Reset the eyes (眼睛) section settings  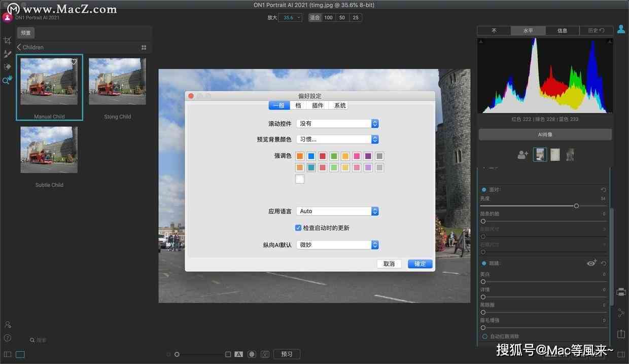click(604, 264)
